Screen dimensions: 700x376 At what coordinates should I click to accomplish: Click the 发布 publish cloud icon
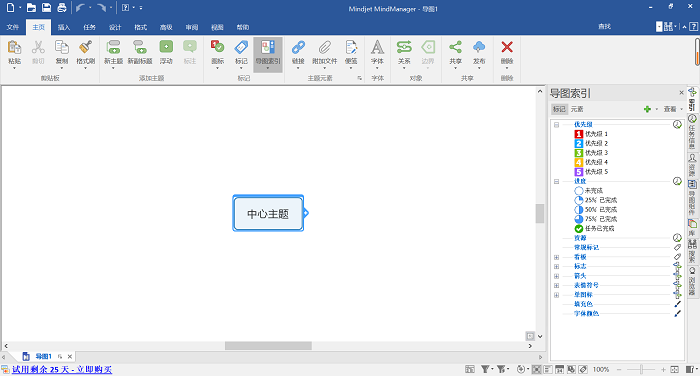[x=479, y=47]
